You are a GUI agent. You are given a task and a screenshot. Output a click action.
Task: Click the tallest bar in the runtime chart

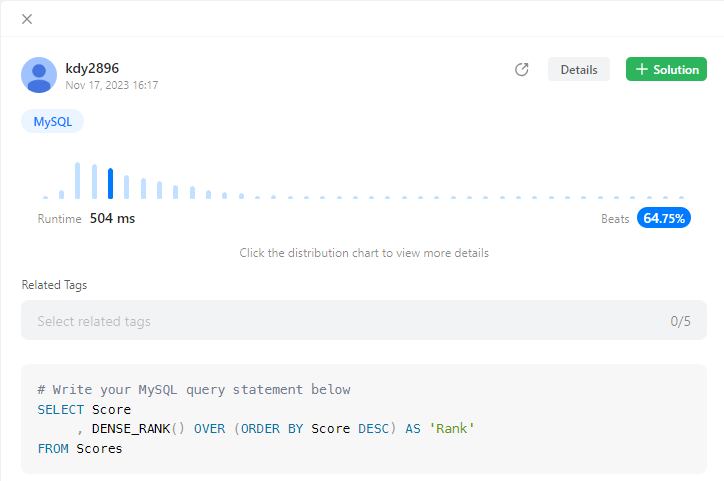78,180
